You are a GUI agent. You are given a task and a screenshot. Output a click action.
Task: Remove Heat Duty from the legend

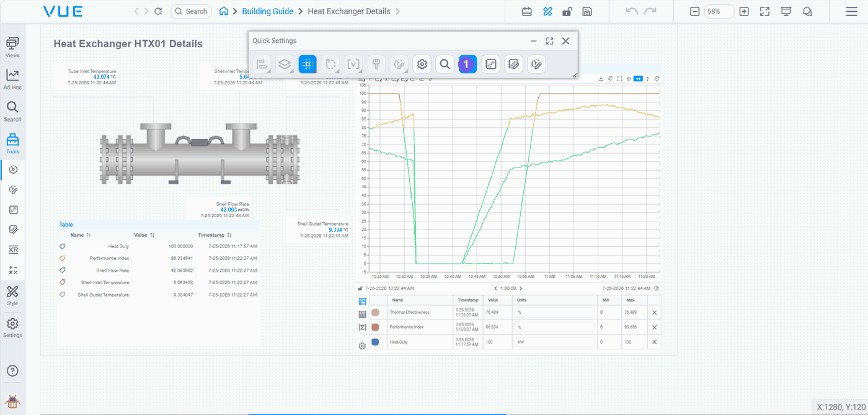654,342
